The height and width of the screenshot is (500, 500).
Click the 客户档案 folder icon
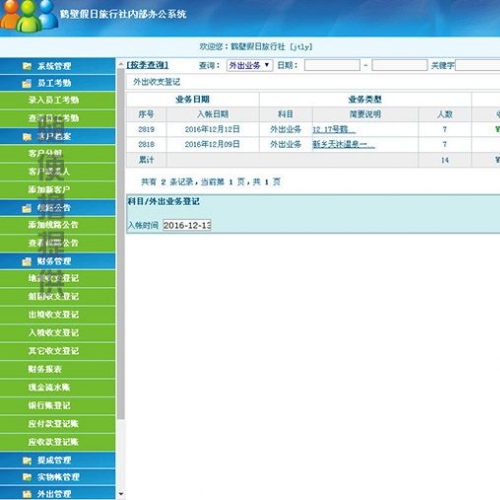click(27, 136)
